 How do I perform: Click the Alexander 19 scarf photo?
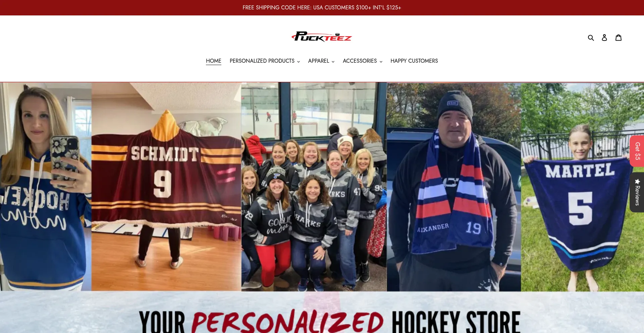point(454,186)
